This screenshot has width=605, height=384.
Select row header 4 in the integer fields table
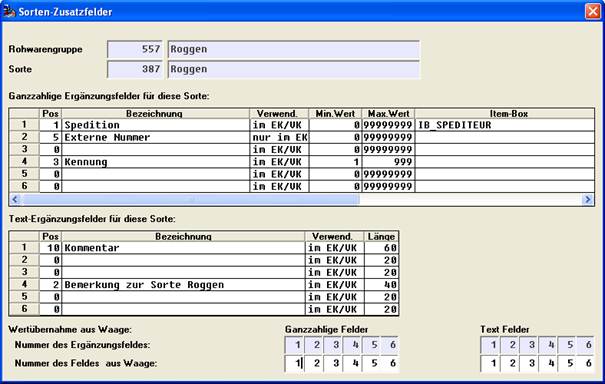[24, 162]
